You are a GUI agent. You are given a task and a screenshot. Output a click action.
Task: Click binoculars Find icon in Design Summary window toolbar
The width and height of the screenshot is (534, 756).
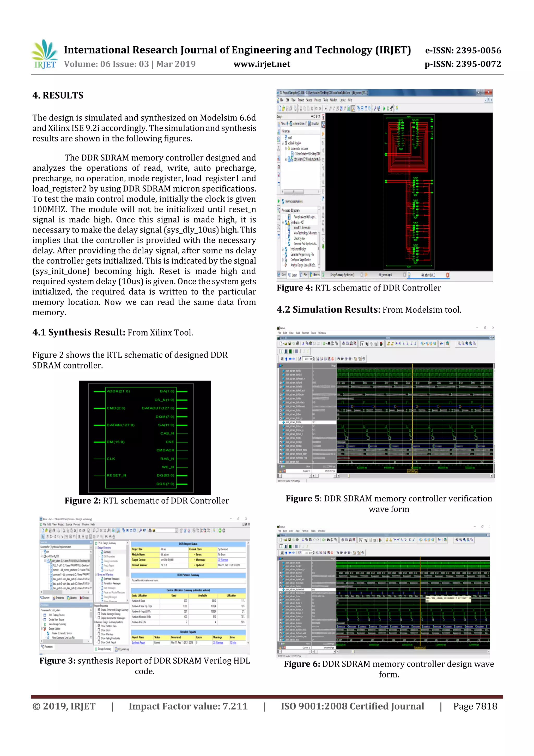[150, 531]
